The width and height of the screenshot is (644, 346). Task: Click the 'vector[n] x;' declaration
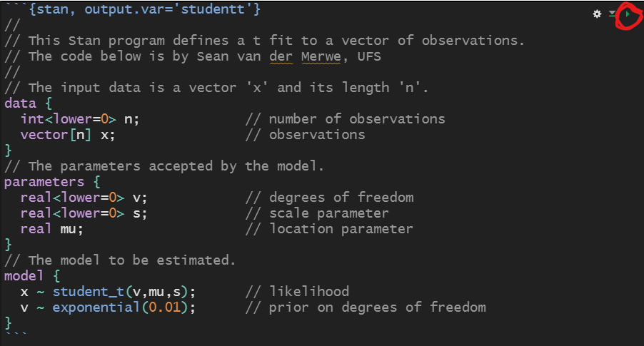point(68,135)
